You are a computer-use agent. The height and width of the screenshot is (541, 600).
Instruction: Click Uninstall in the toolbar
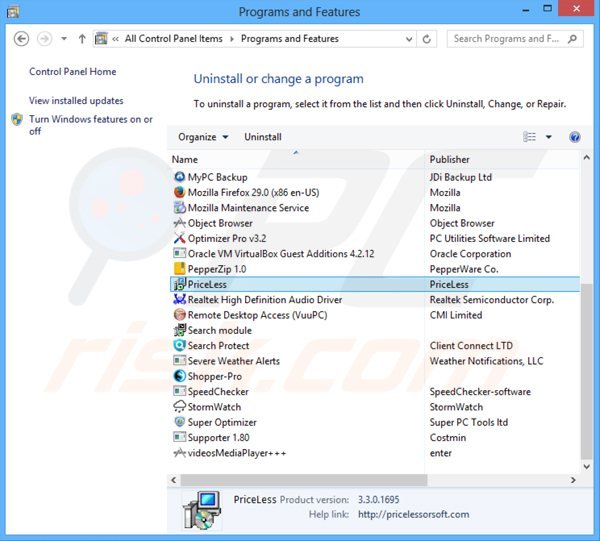tap(263, 137)
